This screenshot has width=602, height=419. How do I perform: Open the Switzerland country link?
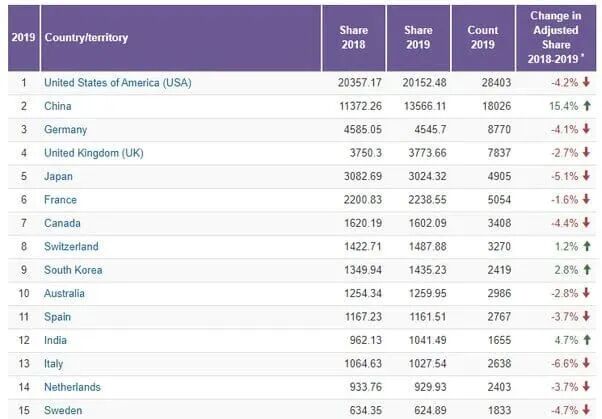[71, 247]
